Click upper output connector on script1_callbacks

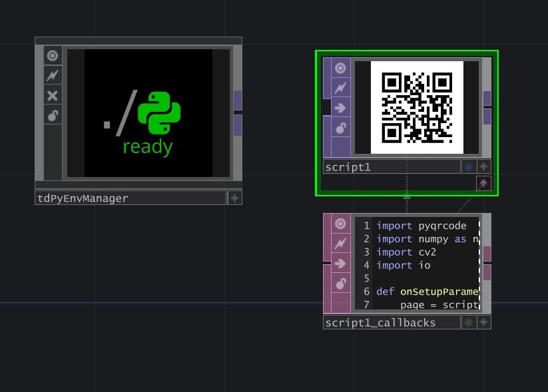487,254
